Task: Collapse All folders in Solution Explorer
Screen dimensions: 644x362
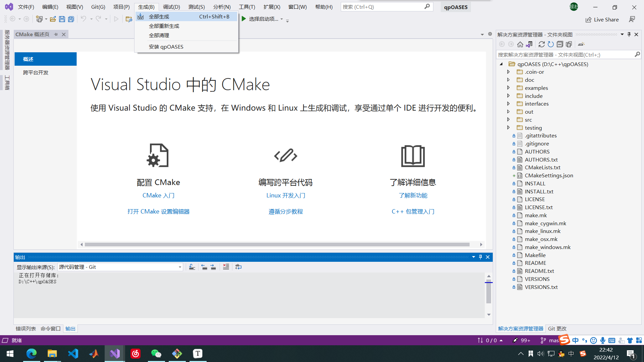Action: click(x=560, y=44)
